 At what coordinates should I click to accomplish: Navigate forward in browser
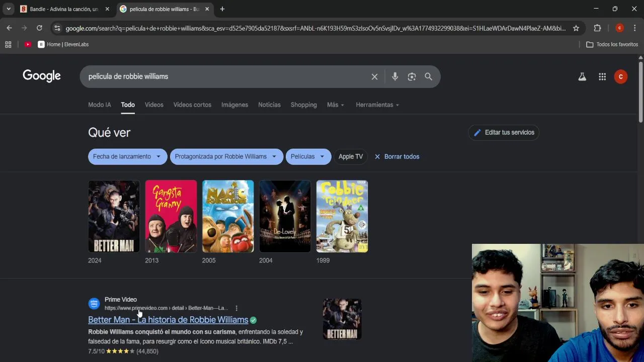click(x=24, y=28)
